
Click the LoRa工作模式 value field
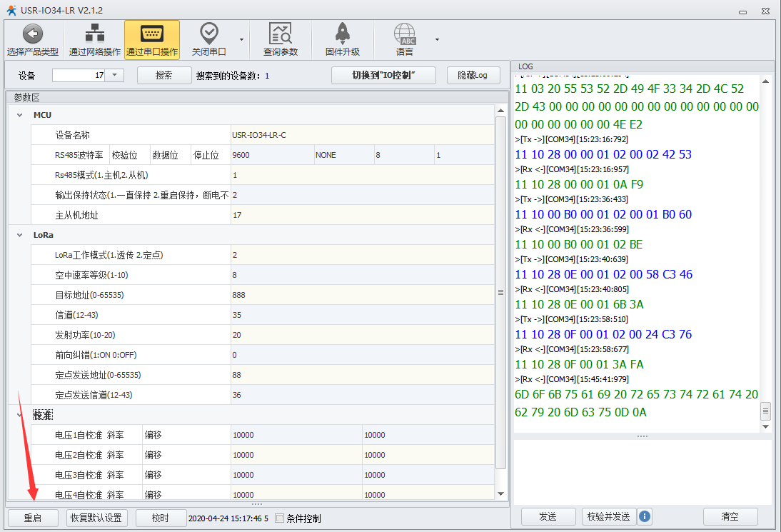coord(363,255)
